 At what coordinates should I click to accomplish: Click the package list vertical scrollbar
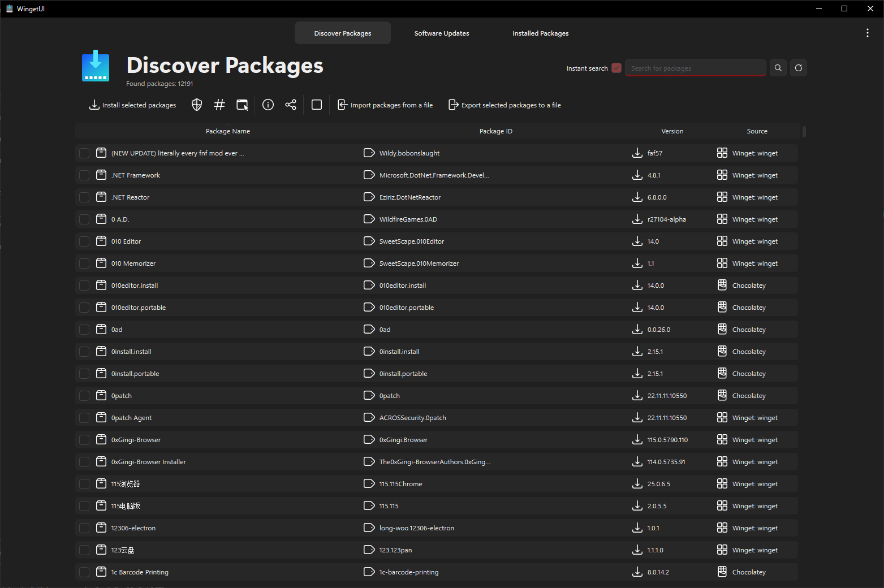click(x=804, y=131)
